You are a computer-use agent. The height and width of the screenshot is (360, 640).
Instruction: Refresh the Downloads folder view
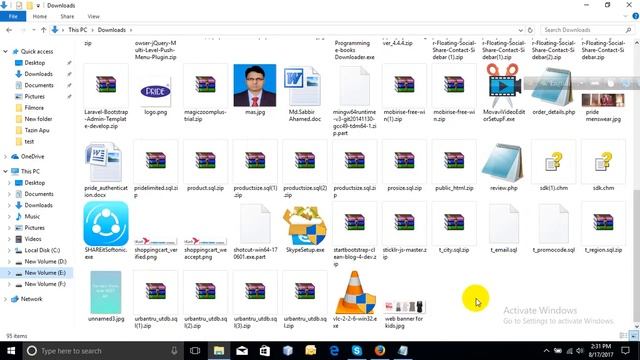coord(530,30)
